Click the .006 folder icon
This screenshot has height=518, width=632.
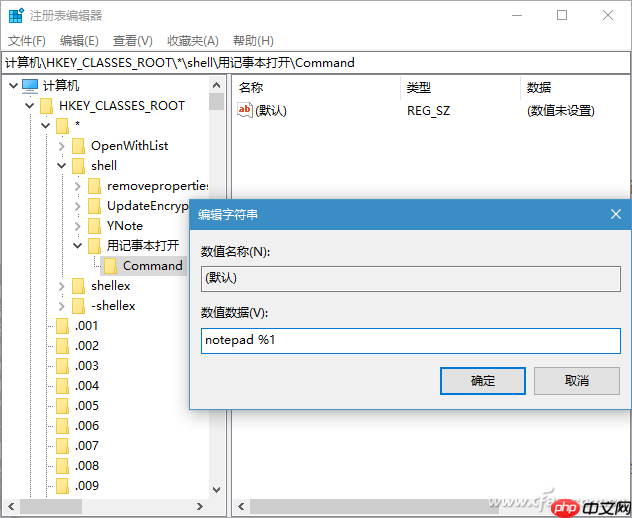(x=62, y=426)
